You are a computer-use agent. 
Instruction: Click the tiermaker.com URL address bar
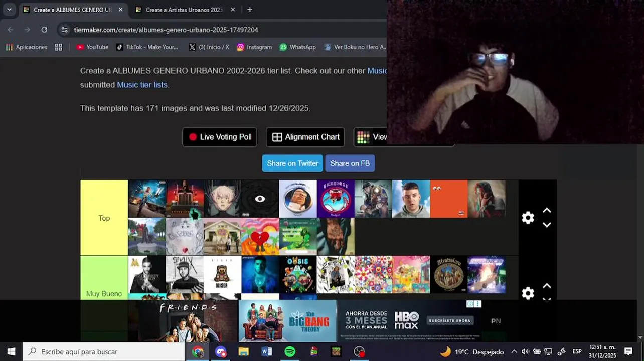pyautogui.click(x=166, y=30)
